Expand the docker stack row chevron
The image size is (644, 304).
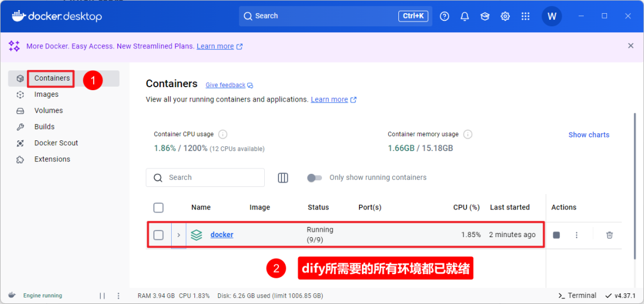pyautogui.click(x=179, y=235)
